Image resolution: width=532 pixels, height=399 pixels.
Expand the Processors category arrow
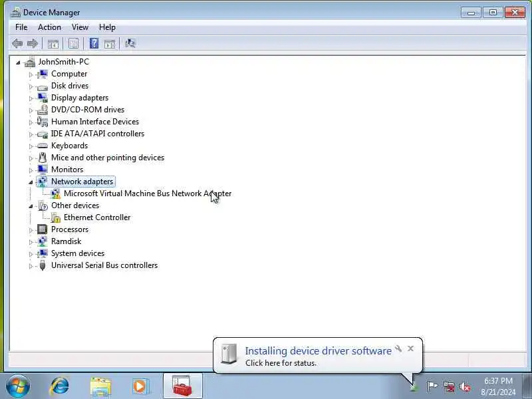(x=31, y=230)
